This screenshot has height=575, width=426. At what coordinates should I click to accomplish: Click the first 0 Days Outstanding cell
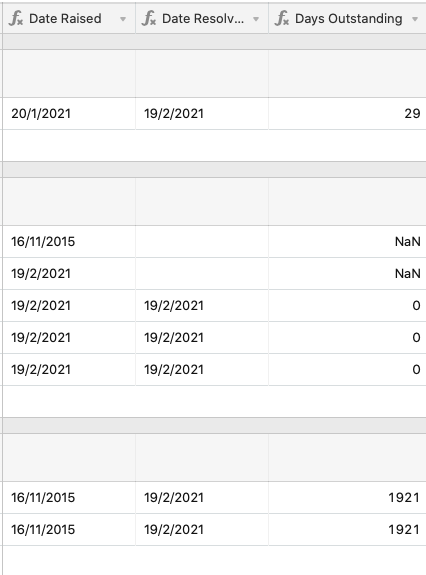coord(347,305)
